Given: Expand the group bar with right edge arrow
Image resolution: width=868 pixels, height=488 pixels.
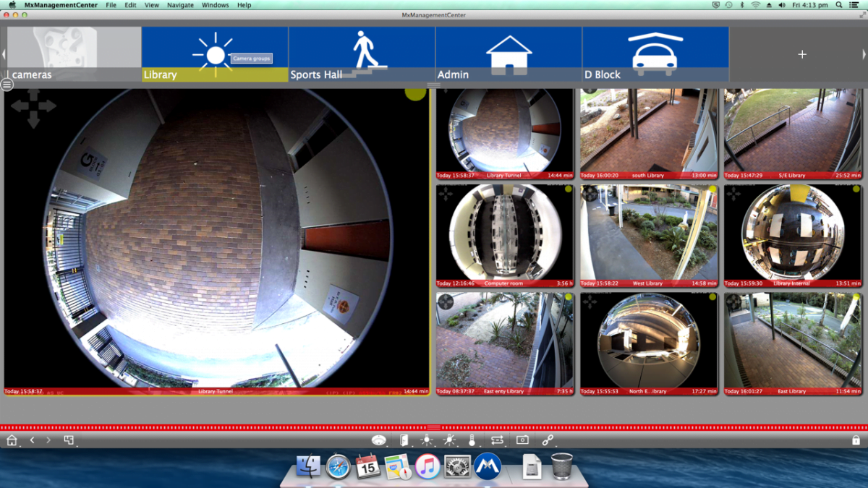Looking at the screenshot, I should click(x=864, y=54).
